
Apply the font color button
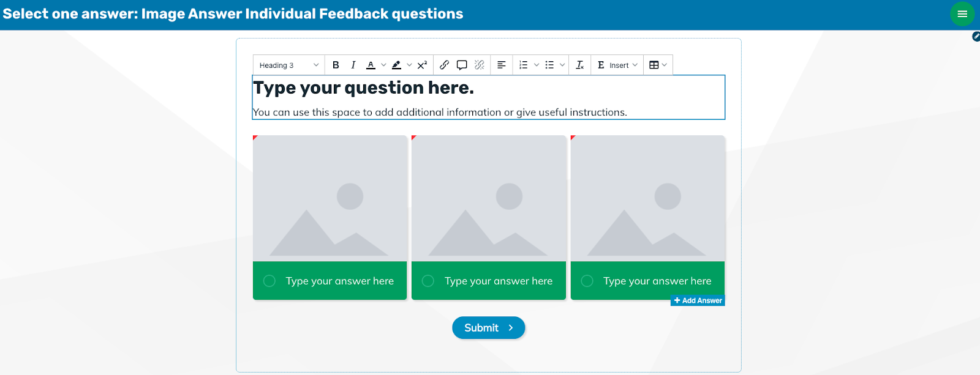pyautogui.click(x=371, y=65)
